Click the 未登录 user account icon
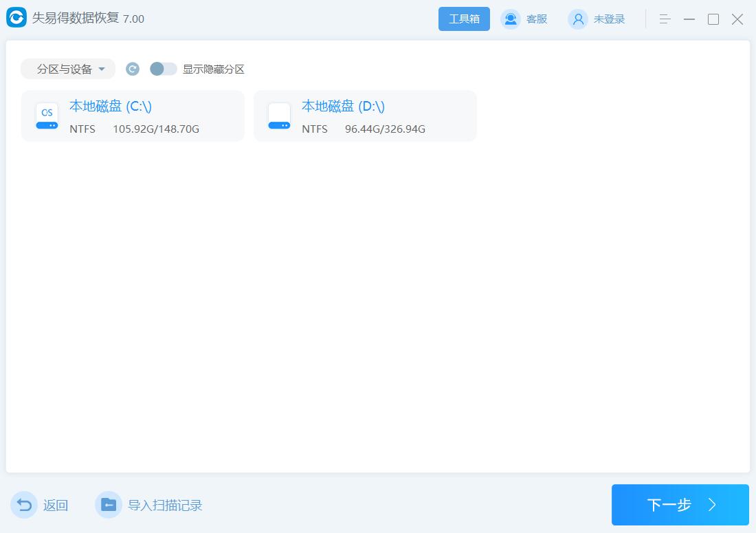 577,19
